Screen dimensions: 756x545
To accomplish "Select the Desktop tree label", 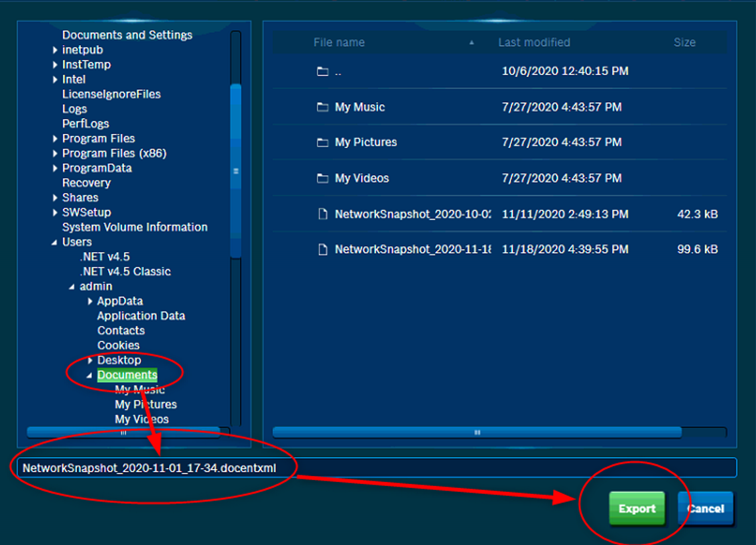I will 119,360.
